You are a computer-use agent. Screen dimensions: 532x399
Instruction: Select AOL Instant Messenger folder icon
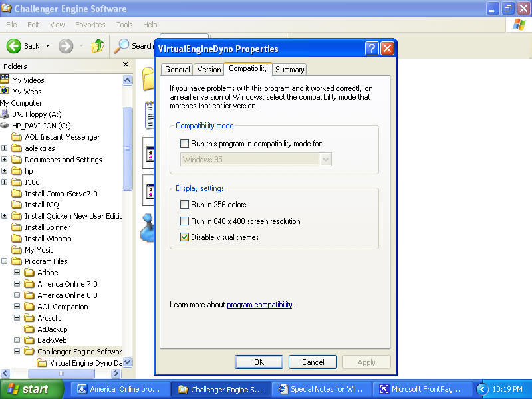click(17, 137)
